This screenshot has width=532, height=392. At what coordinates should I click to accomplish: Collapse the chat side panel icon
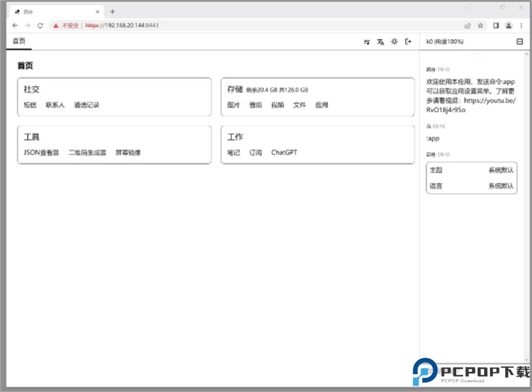(x=519, y=42)
